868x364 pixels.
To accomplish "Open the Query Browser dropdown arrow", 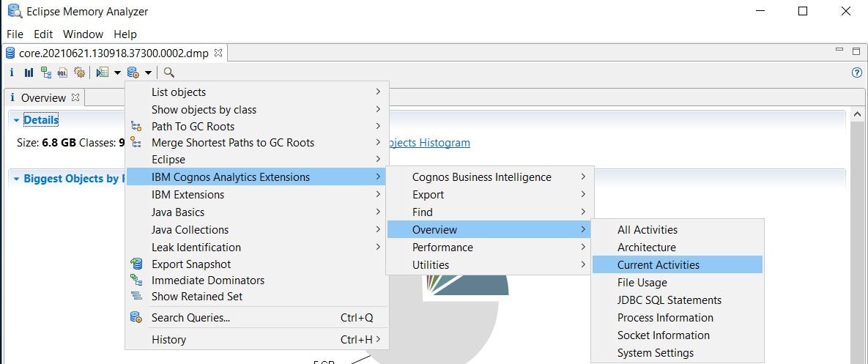I will 149,73.
